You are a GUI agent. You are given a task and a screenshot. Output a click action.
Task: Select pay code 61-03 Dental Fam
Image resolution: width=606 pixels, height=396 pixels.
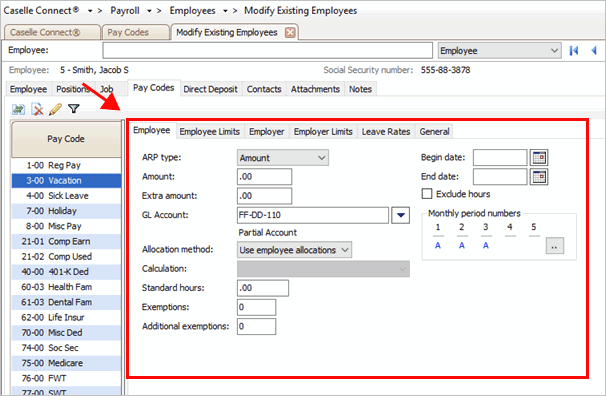[x=66, y=303]
